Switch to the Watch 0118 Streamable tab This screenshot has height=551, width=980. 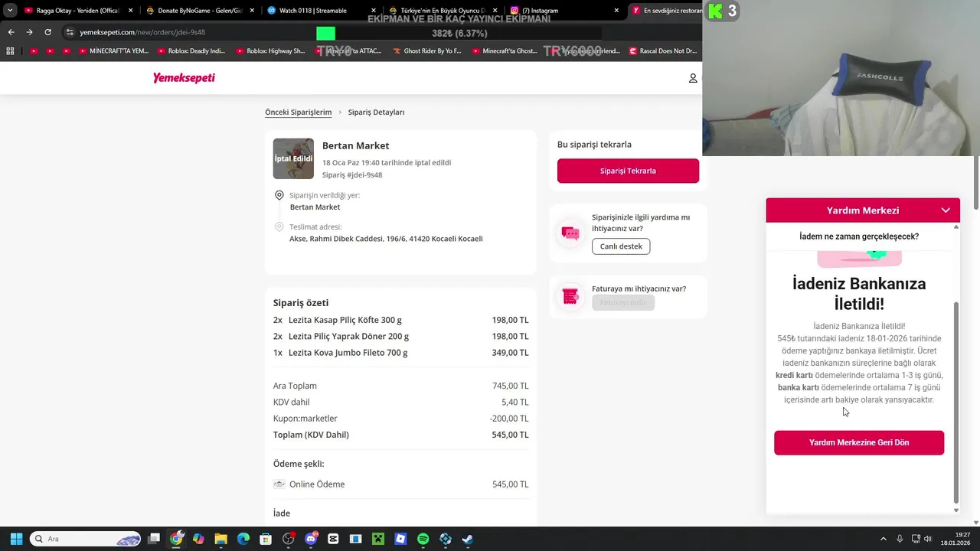click(320, 11)
